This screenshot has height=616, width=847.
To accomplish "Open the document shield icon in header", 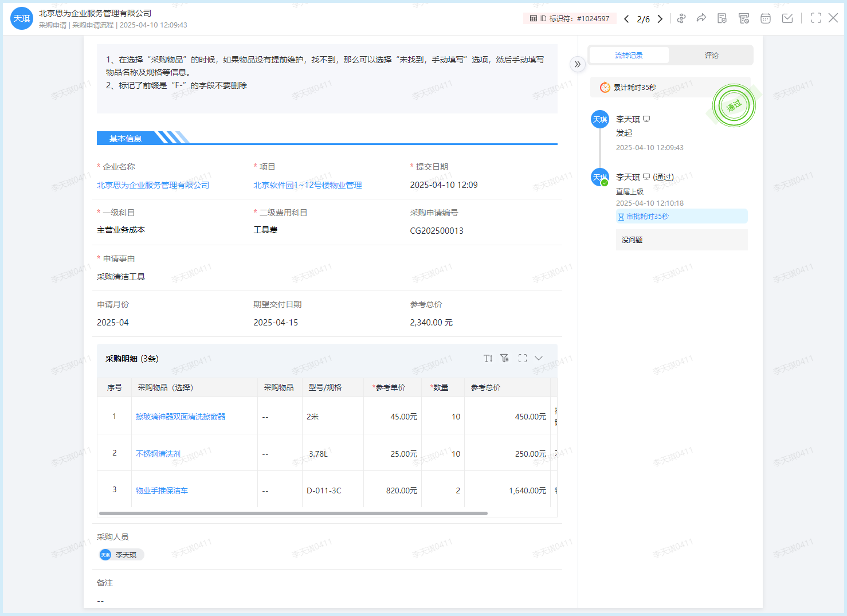I will [722, 18].
